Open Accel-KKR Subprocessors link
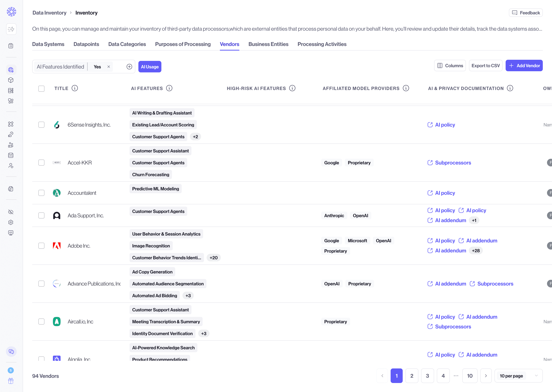This screenshot has width=552, height=392. coord(449,163)
